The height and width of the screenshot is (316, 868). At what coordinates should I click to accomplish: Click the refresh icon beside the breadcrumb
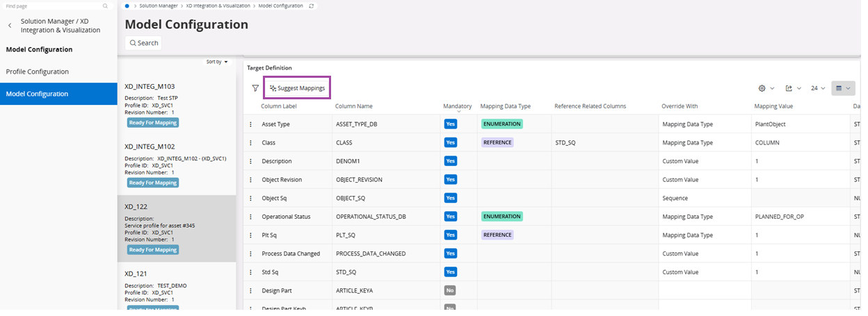(x=311, y=6)
